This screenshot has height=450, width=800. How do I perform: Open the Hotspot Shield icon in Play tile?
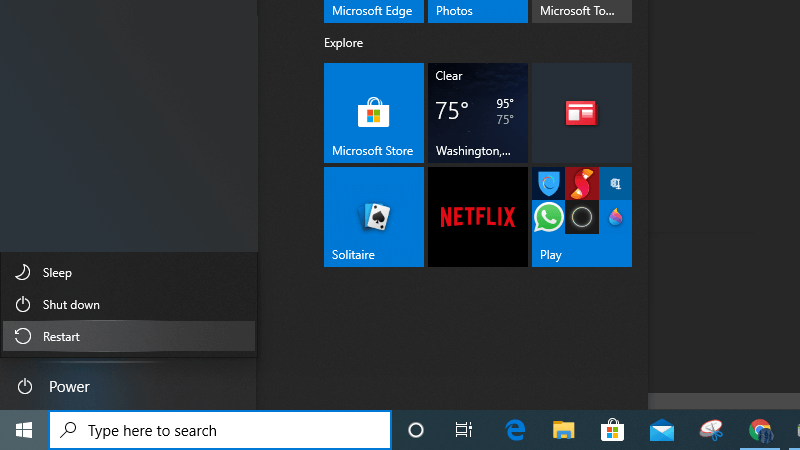click(x=548, y=183)
